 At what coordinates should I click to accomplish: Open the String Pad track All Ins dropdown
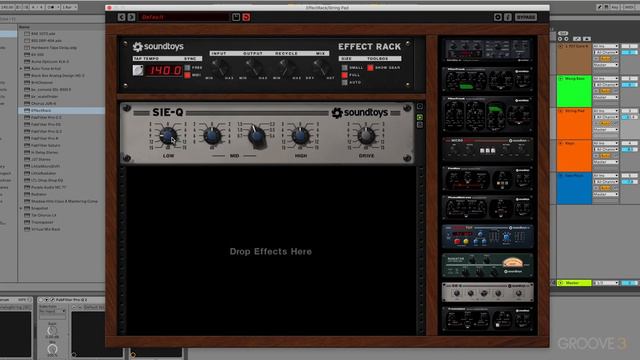[606, 111]
